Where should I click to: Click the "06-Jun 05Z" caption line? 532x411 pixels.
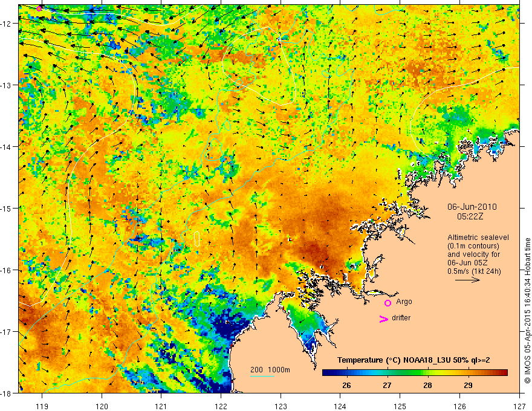pos(468,263)
